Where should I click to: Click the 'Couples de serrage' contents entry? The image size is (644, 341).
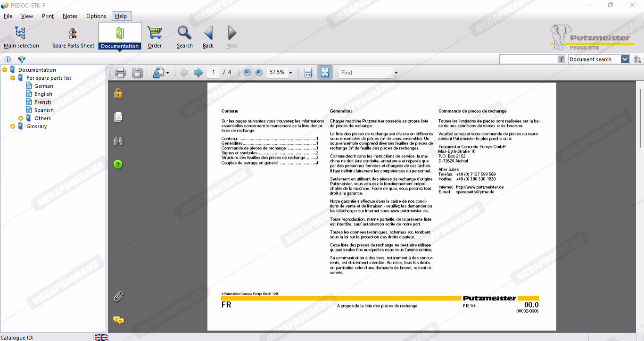tap(270, 163)
